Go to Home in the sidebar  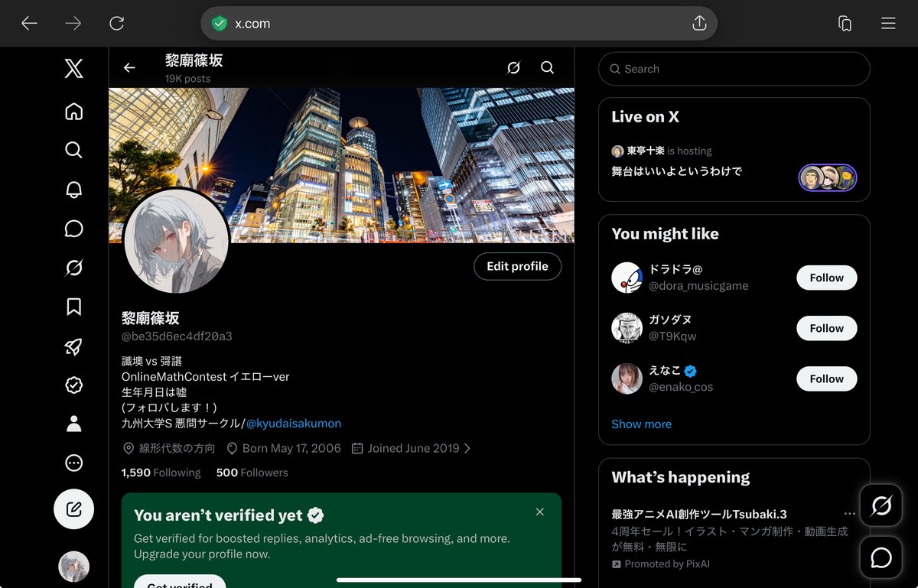tap(73, 112)
